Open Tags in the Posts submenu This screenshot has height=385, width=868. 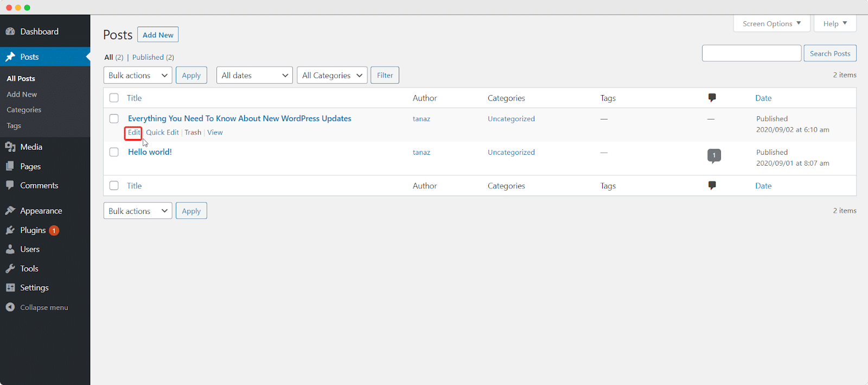click(14, 125)
